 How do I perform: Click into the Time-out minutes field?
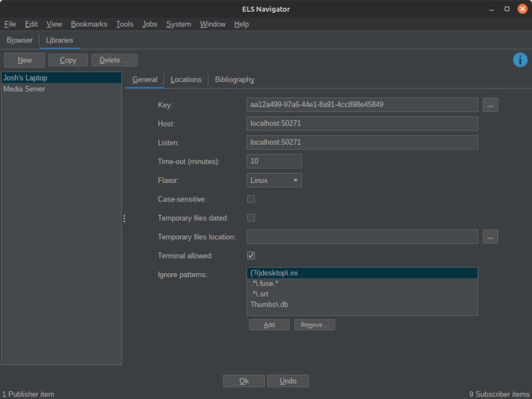point(274,161)
